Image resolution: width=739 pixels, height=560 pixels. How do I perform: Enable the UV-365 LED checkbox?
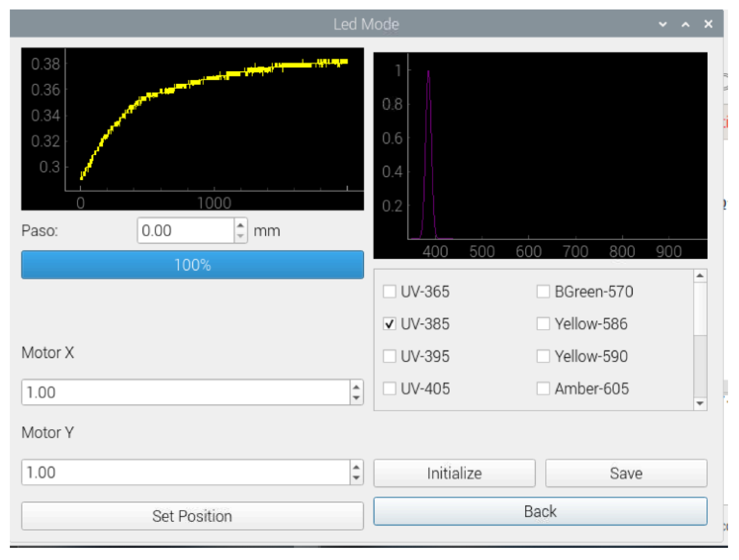click(x=389, y=292)
